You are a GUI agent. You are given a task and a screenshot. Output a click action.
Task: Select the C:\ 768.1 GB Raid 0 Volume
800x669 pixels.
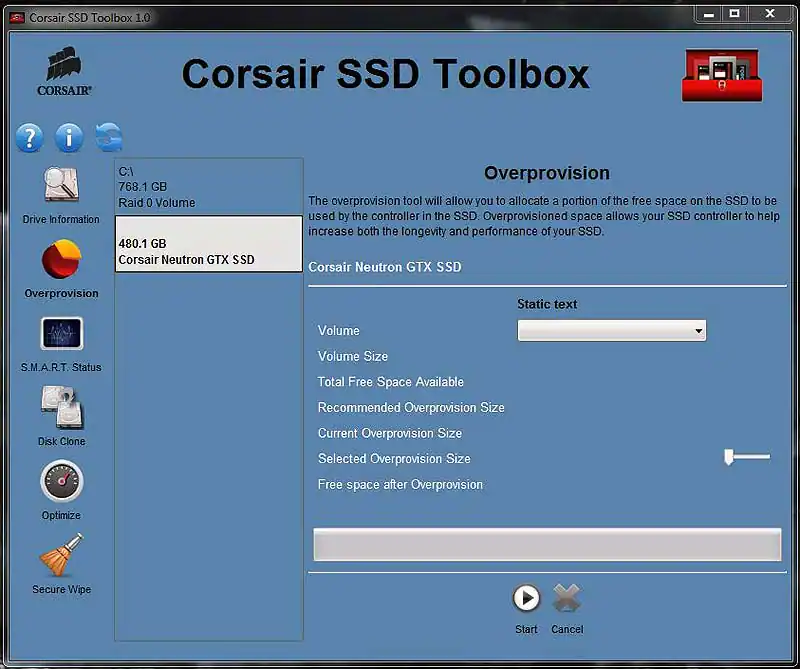click(209, 187)
